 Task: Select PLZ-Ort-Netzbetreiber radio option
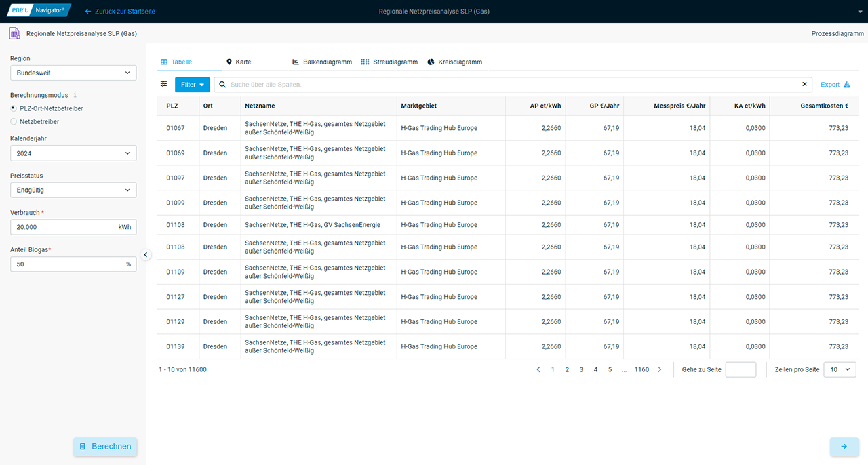[14, 108]
